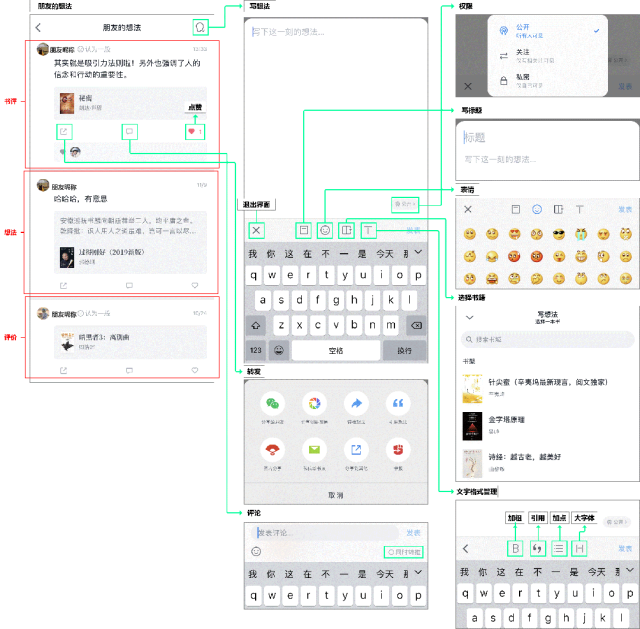Pick the sunglasses emoji
The height and width of the screenshot is (629, 640).
(x=558, y=234)
